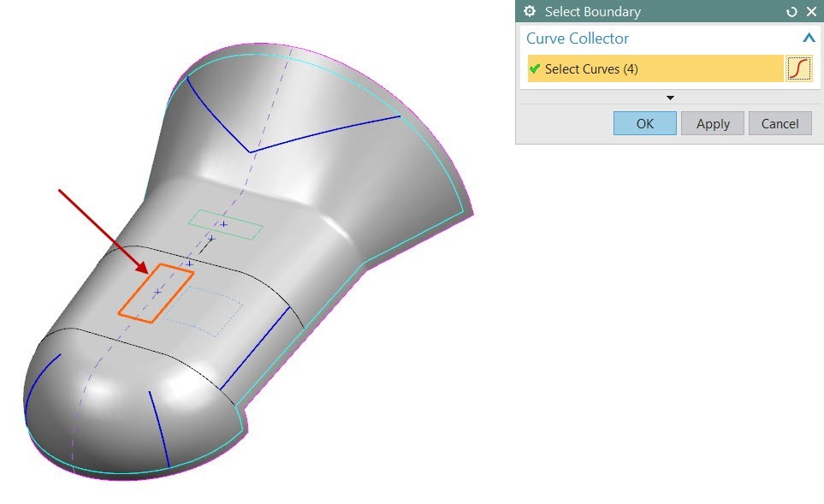Click the green checkmark next to Select Curves
824x504 pixels.
click(x=535, y=69)
